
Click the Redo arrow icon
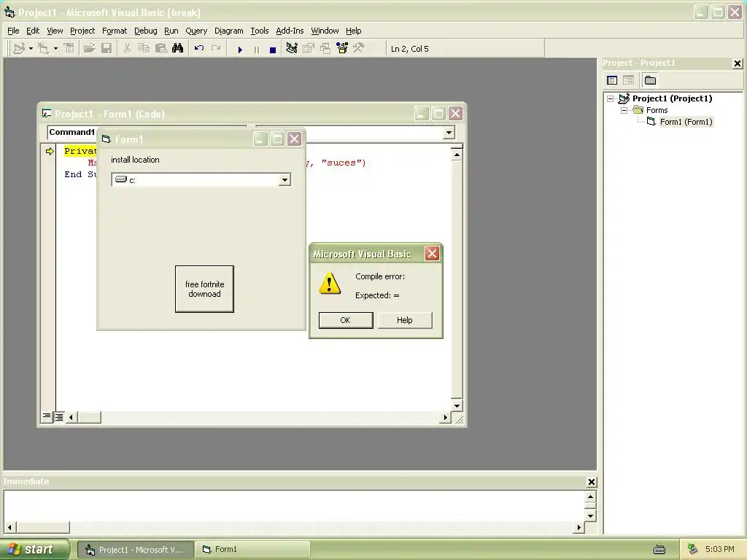coord(216,48)
